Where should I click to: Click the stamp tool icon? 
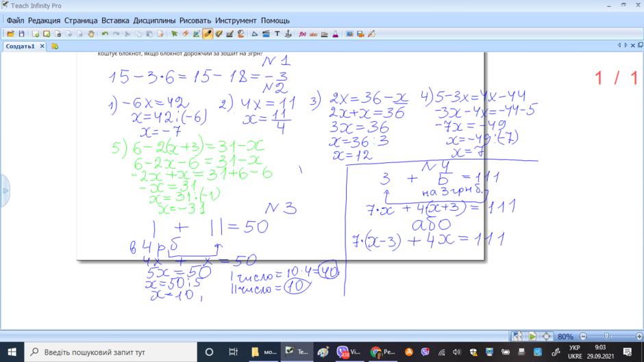pyautogui.click(x=288, y=34)
